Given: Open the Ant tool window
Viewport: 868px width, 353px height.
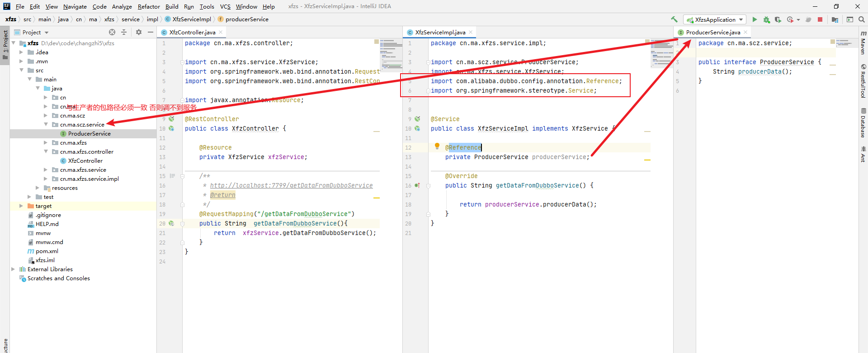Looking at the screenshot, I should [x=863, y=154].
